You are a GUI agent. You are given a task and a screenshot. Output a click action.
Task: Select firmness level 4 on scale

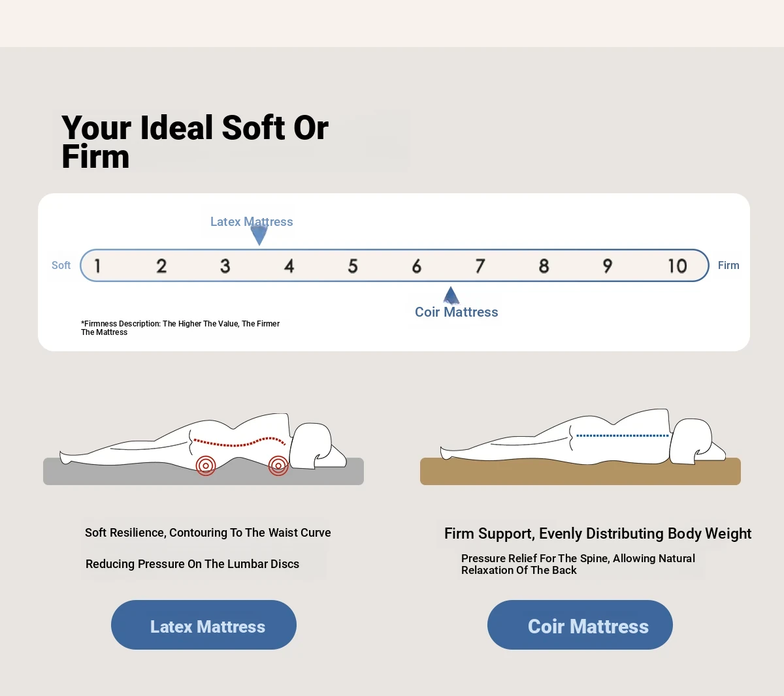click(289, 266)
